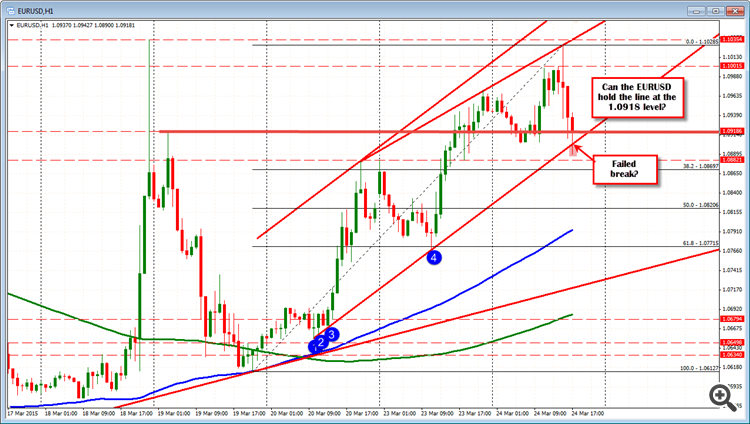Expand the EURUSD,H1 chart header triangle
750x424 pixels.
12,25
